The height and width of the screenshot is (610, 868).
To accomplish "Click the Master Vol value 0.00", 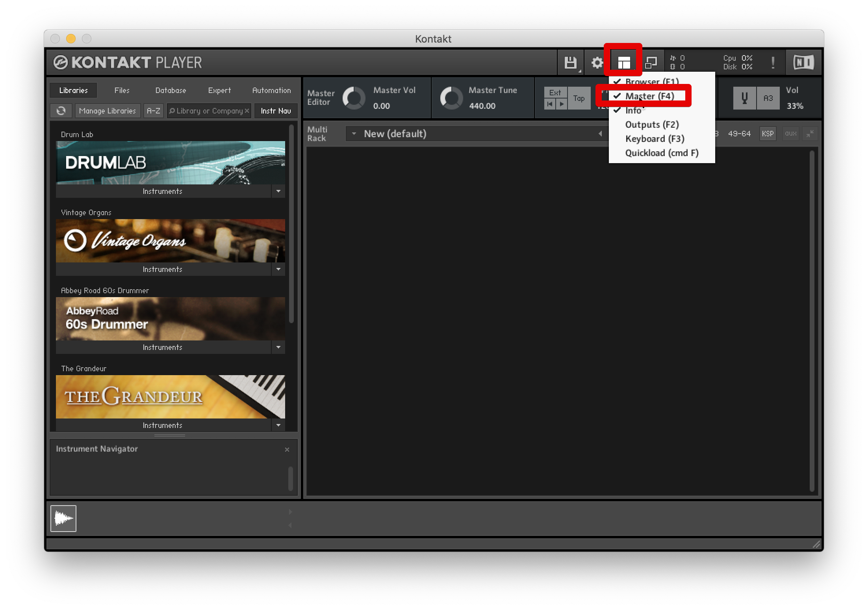I will [382, 106].
